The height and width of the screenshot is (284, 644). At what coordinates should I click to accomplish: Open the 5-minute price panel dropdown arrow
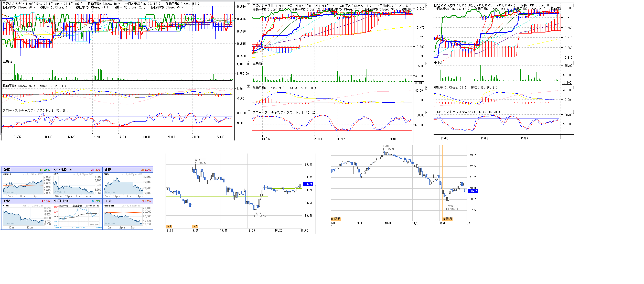click(248, 4)
